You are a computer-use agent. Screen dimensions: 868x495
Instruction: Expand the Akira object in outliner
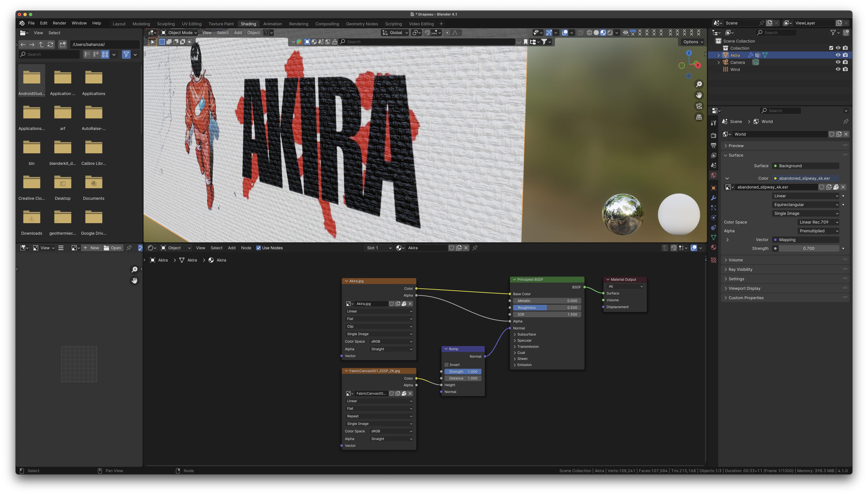718,55
